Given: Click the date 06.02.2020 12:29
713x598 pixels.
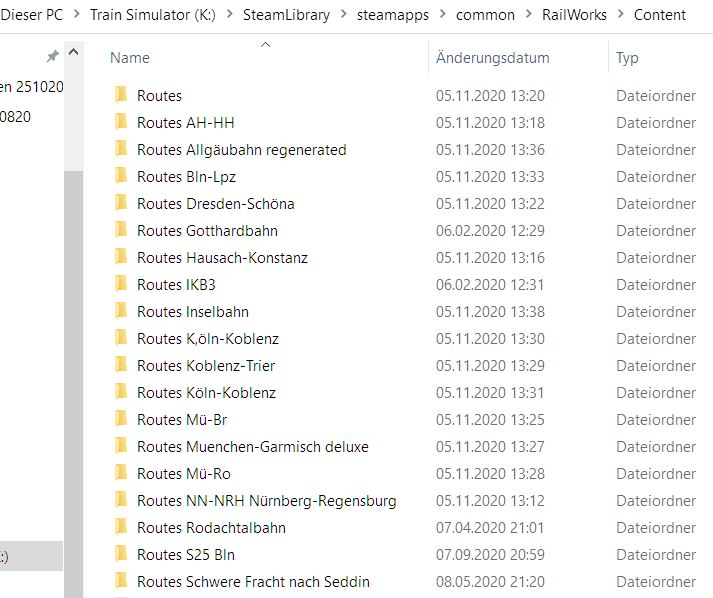Looking at the screenshot, I should pos(490,231).
